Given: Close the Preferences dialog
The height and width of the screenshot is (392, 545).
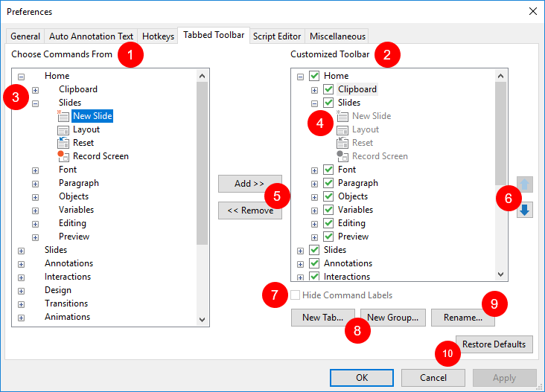Looking at the screenshot, I should point(532,11).
